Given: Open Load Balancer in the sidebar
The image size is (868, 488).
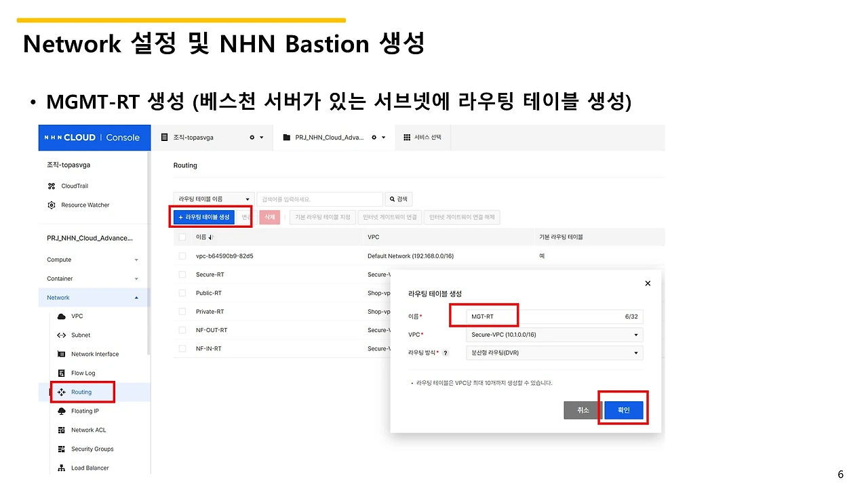Looking at the screenshot, I should [x=90, y=468].
